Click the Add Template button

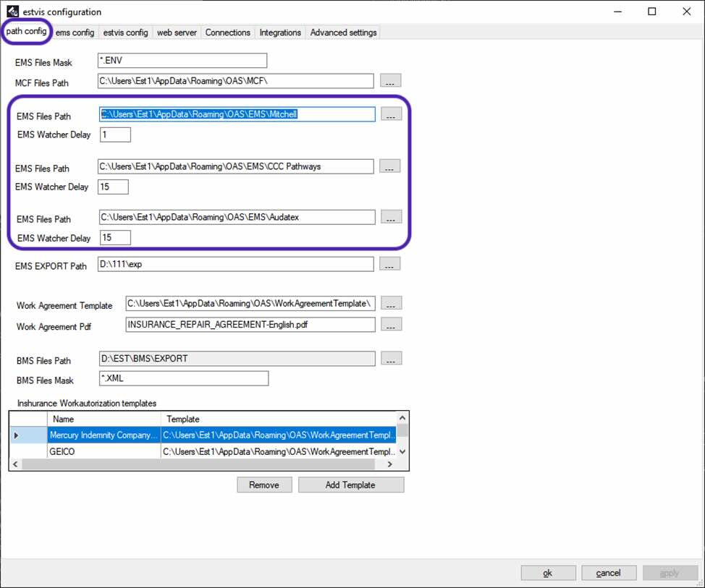[351, 485]
